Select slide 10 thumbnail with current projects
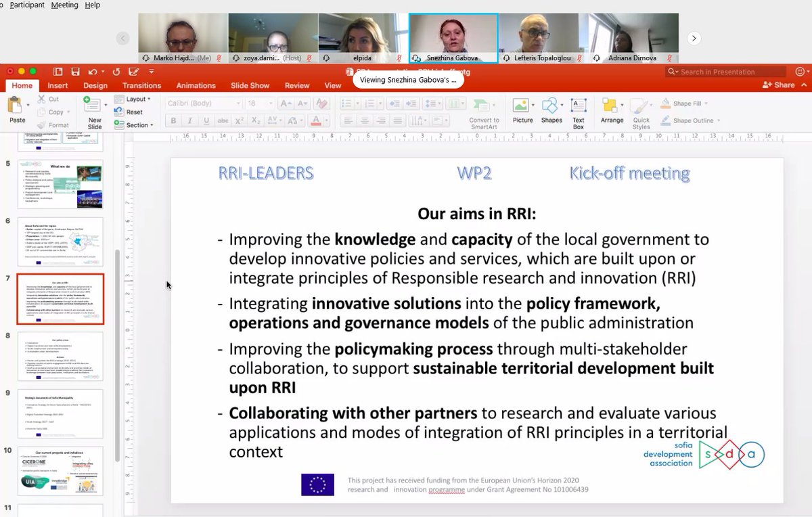 pyautogui.click(x=60, y=471)
